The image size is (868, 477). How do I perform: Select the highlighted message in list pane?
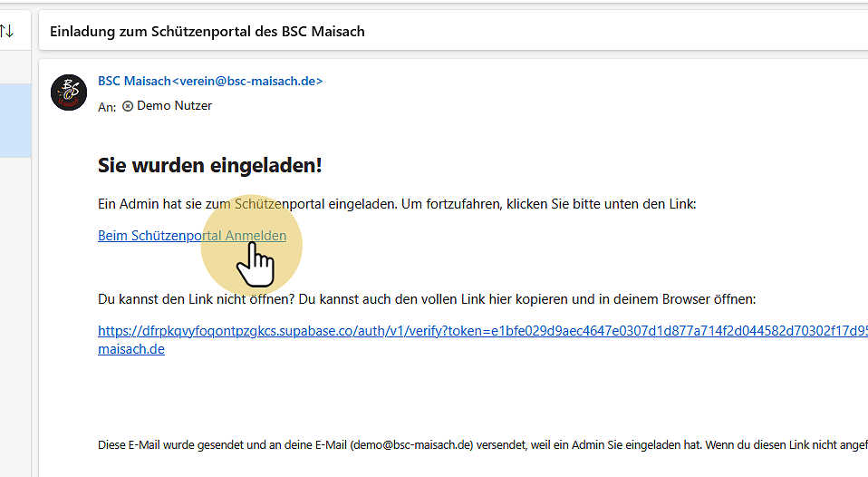point(14,121)
